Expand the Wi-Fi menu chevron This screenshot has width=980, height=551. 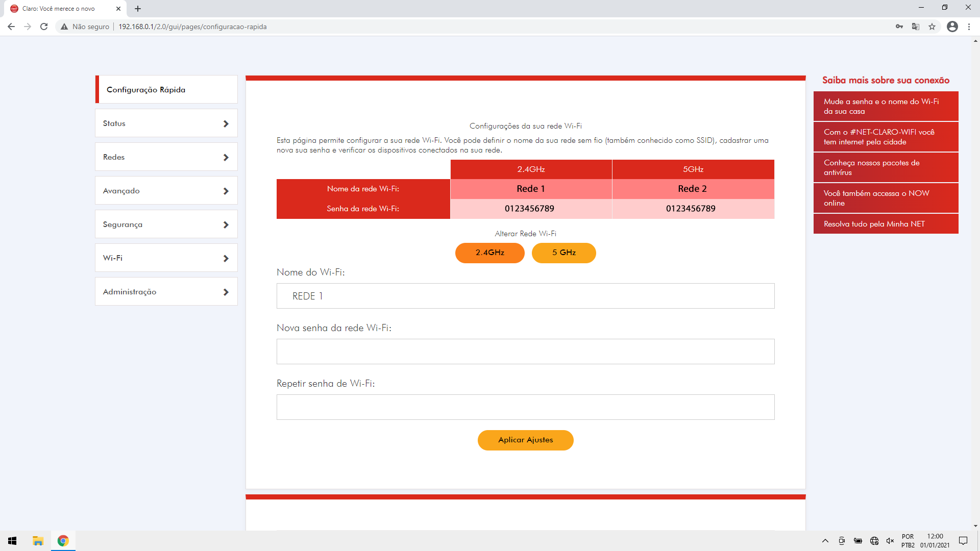point(226,258)
